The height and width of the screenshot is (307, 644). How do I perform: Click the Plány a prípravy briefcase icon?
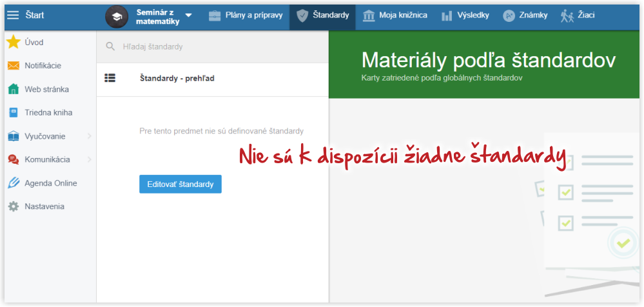(215, 15)
